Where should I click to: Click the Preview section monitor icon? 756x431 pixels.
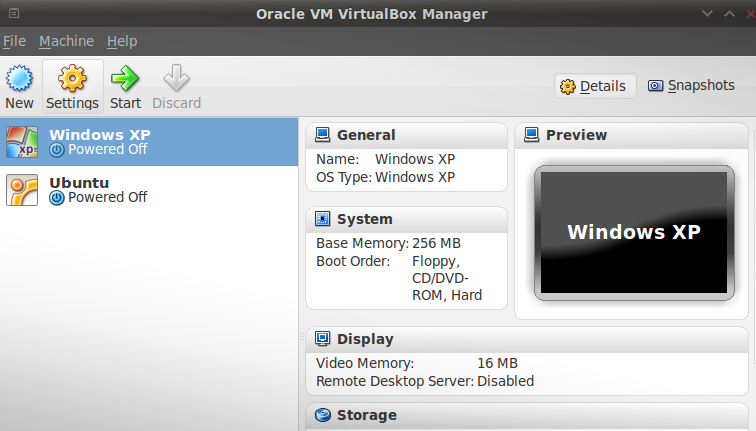531,135
